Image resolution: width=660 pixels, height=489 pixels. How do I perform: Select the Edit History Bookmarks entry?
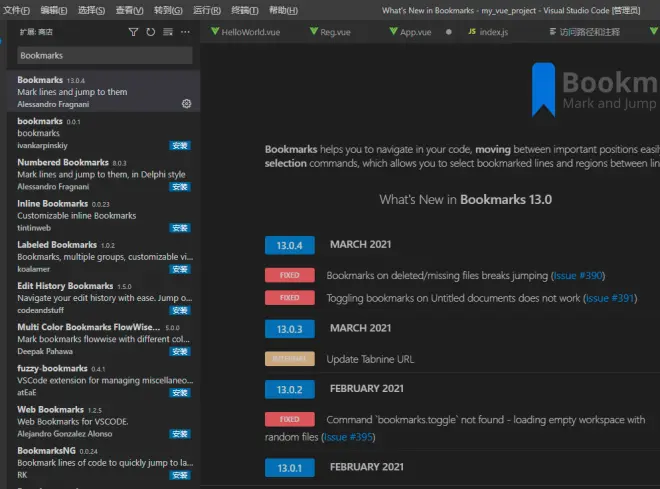tap(104, 298)
